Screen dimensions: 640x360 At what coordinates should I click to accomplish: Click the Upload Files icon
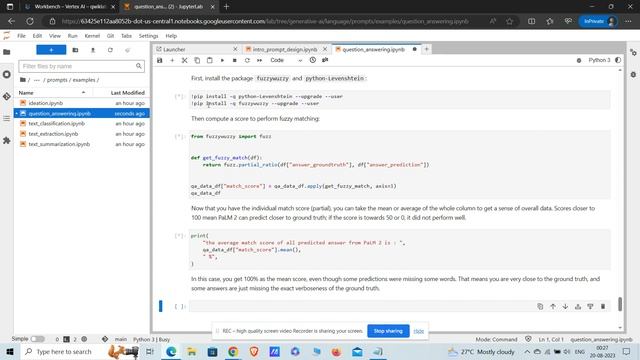[93, 50]
